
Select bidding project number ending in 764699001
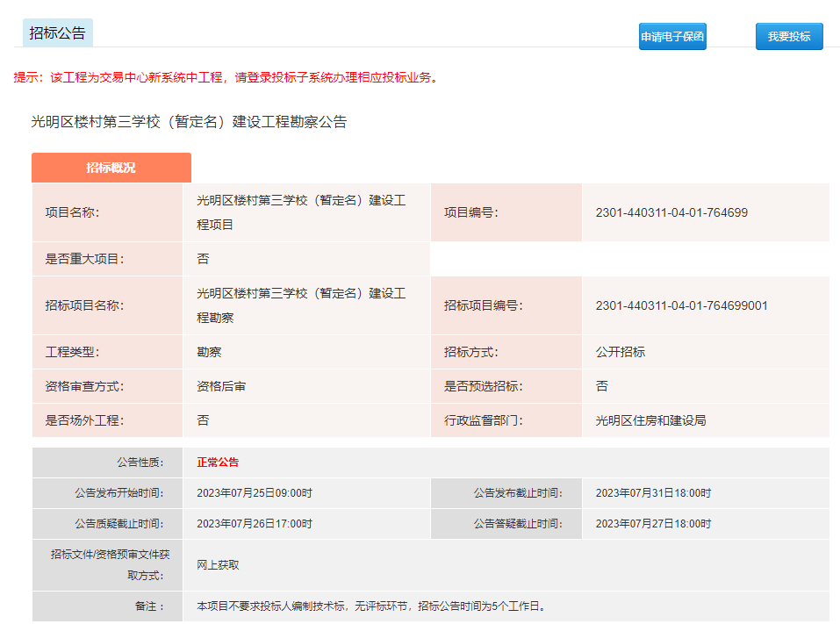coord(681,305)
